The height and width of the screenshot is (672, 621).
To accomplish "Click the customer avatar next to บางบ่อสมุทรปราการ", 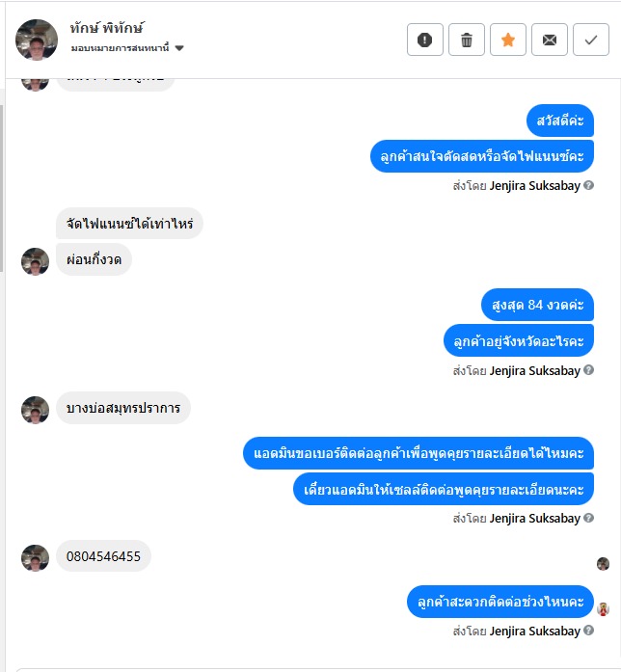I will pyautogui.click(x=35, y=410).
